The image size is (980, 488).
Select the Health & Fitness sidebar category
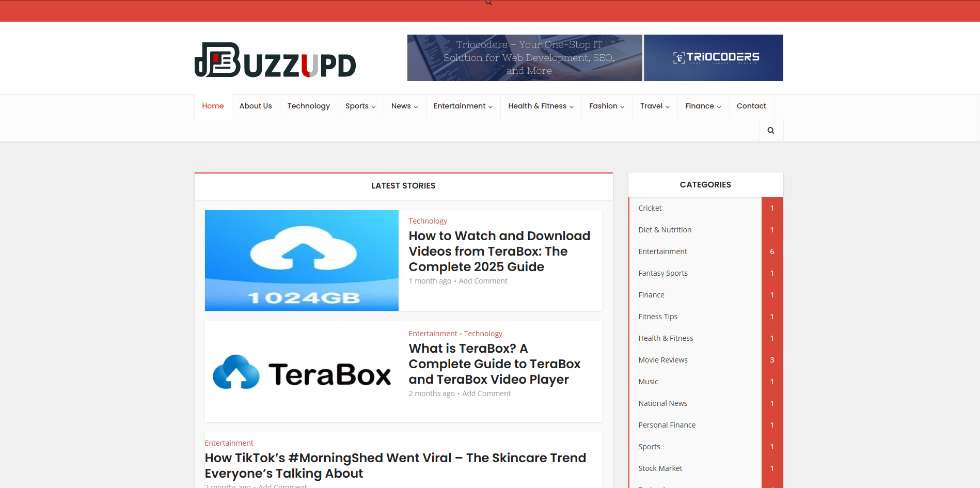click(x=666, y=338)
